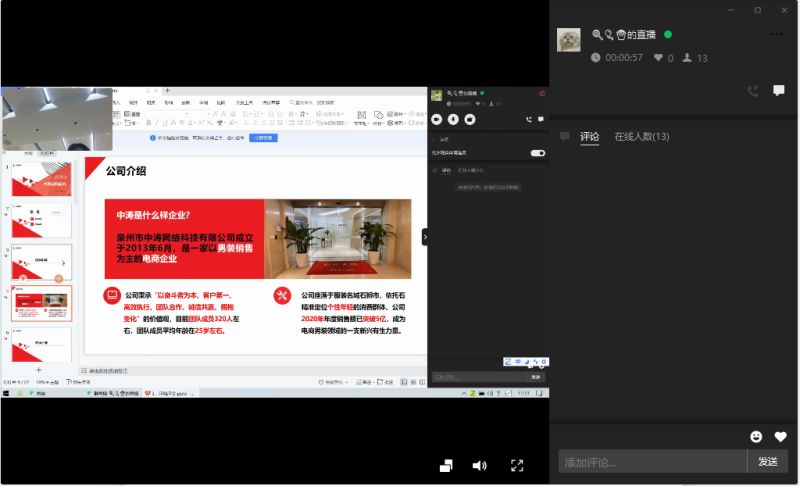Toggle camera button in inner live panel
The width and height of the screenshot is (800, 486).
437,119
